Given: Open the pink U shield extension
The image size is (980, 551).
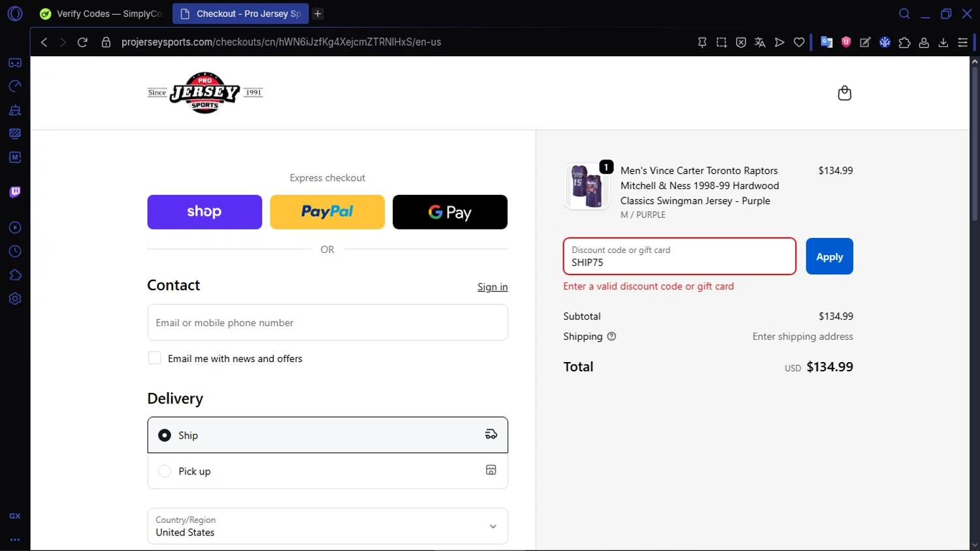Looking at the screenshot, I should point(846,42).
